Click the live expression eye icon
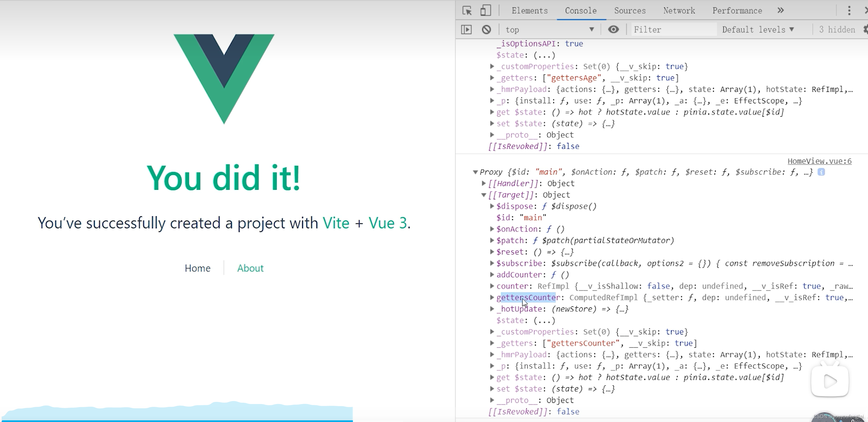 [613, 30]
